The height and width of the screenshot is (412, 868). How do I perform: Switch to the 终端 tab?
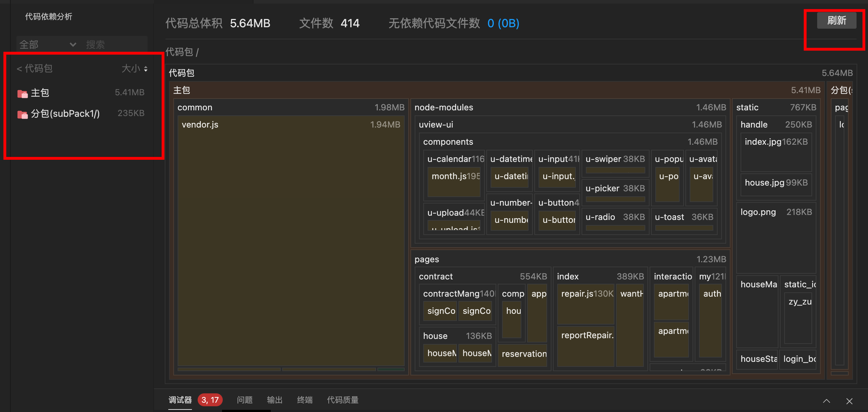pos(305,400)
